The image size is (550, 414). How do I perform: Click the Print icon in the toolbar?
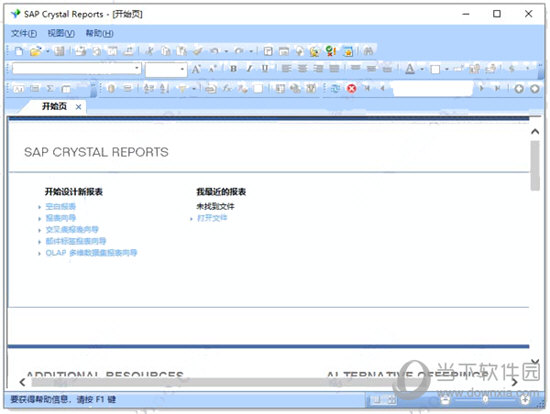[81, 51]
